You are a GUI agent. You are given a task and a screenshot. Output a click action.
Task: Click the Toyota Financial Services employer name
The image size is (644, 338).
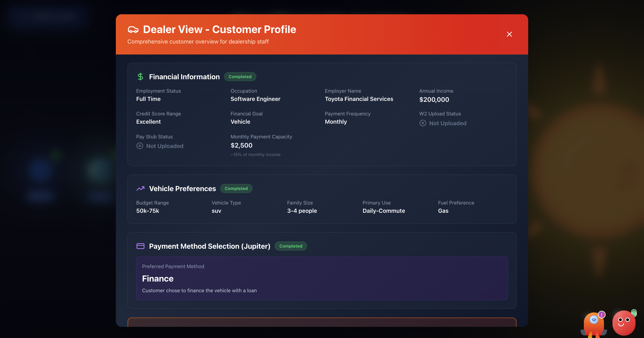tap(359, 99)
